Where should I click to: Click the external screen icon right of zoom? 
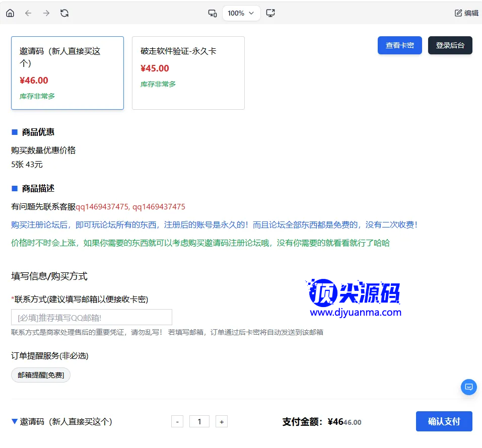(270, 13)
